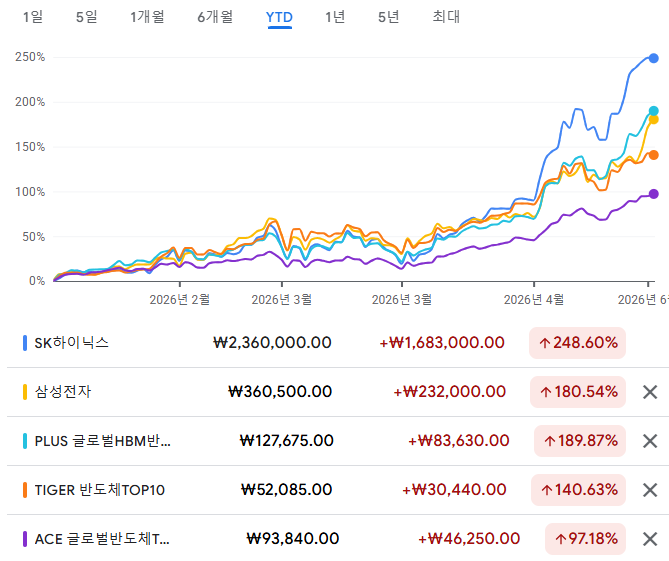Click the 97.18% gain badge
Viewport: 669px width, 561px height.
(x=585, y=539)
